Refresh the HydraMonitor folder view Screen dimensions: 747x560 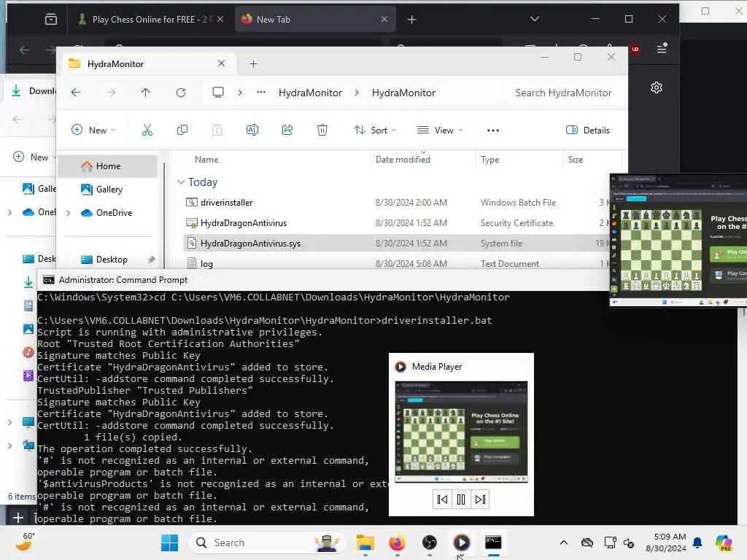[181, 93]
